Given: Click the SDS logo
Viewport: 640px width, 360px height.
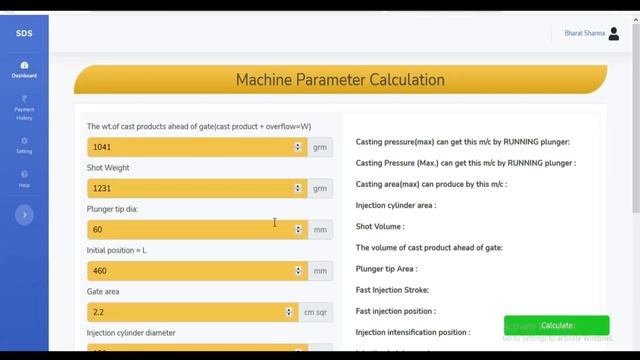Looking at the screenshot, I should pyautogui.click(x=24, y=33).
